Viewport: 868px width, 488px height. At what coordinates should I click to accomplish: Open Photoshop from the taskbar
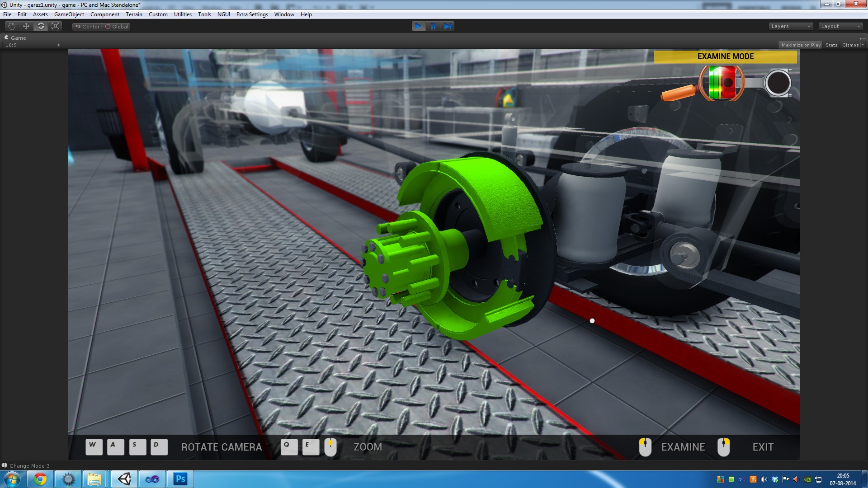(x=180, y=479)
